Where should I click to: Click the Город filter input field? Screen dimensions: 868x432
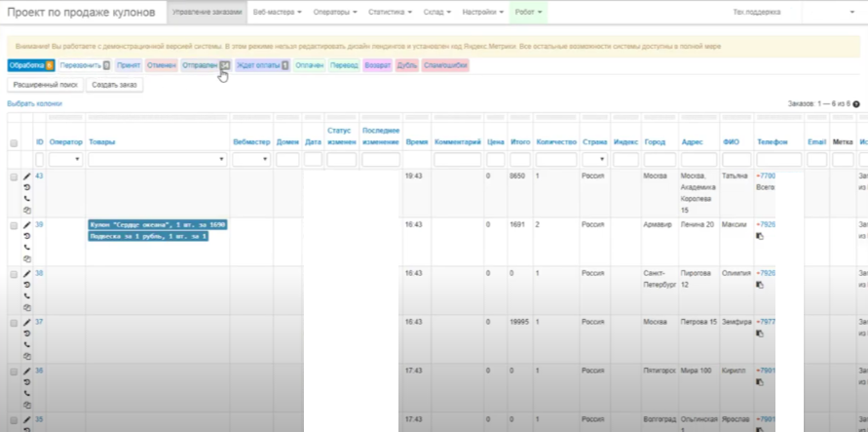pyautogui.click(x=660, y=159)
